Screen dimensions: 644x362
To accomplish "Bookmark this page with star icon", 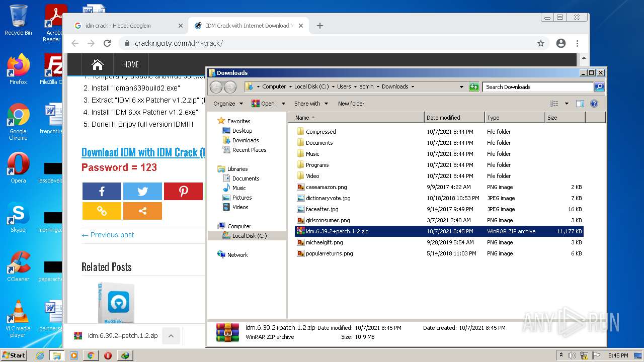I will [x=541, y=43].
